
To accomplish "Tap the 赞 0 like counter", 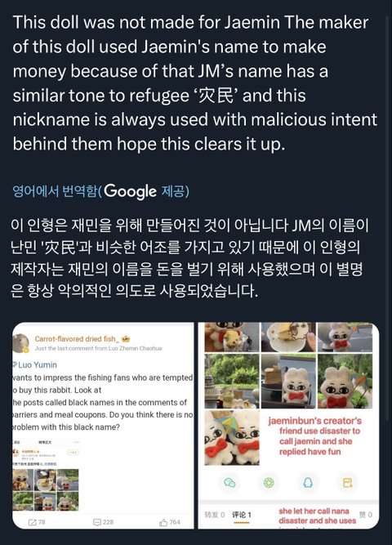I will pos(366,515).
